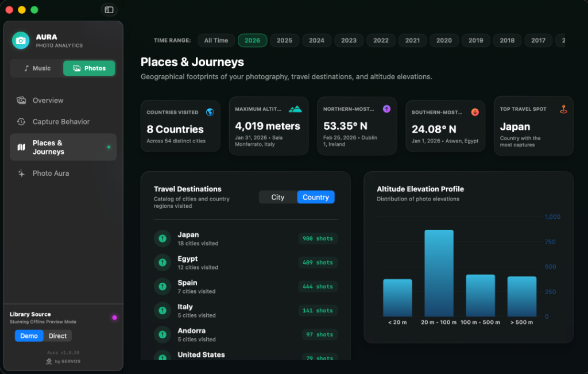588x374 pixels.
Task: Select the 2020 time range
Action: pos(444,41)
